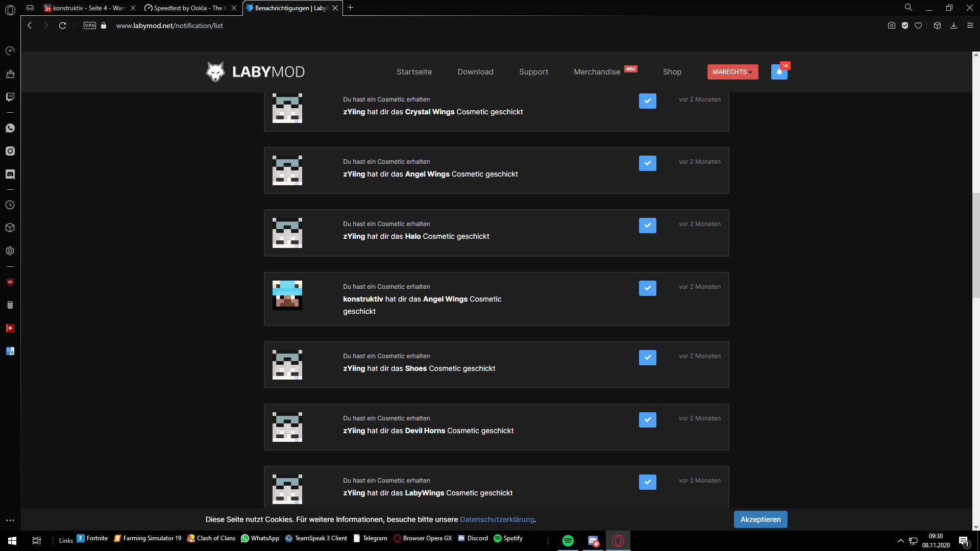Toggle checkmark for Halo cosmetic notification

coord(648,226)
